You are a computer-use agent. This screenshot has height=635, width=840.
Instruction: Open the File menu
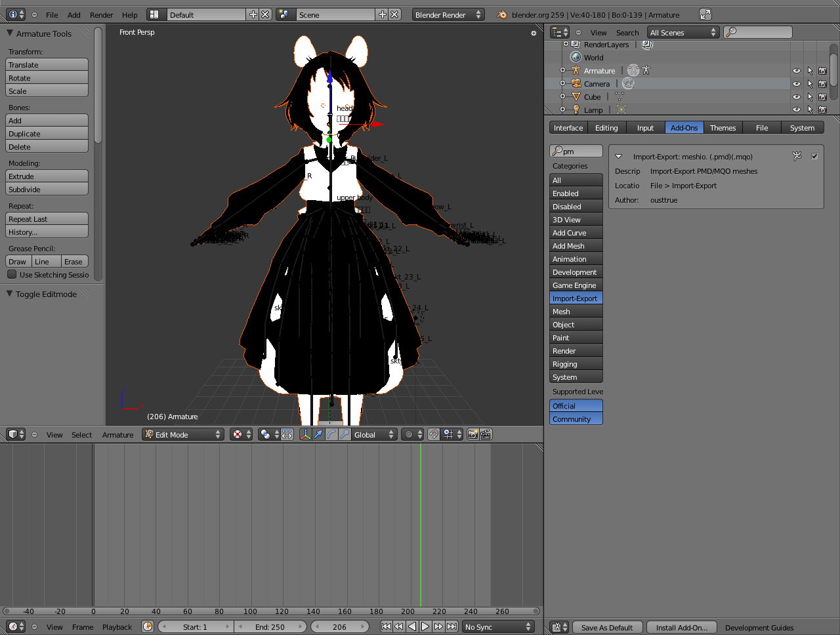click(52, 14)
